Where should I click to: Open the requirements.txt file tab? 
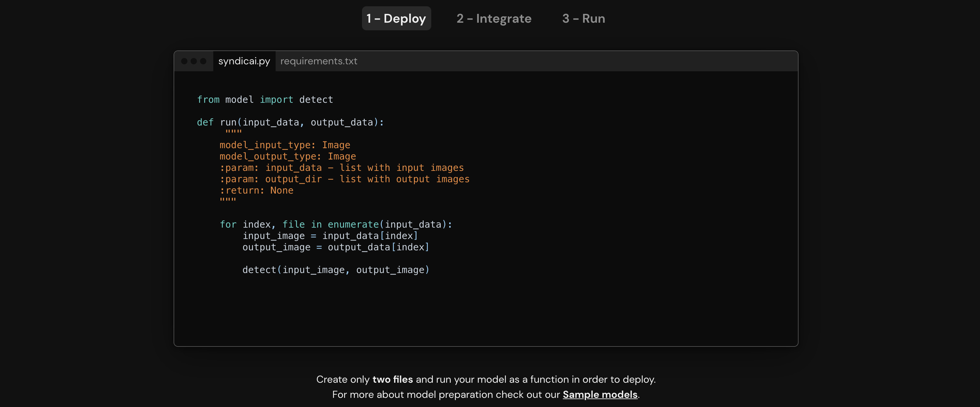tap(319, 61)
